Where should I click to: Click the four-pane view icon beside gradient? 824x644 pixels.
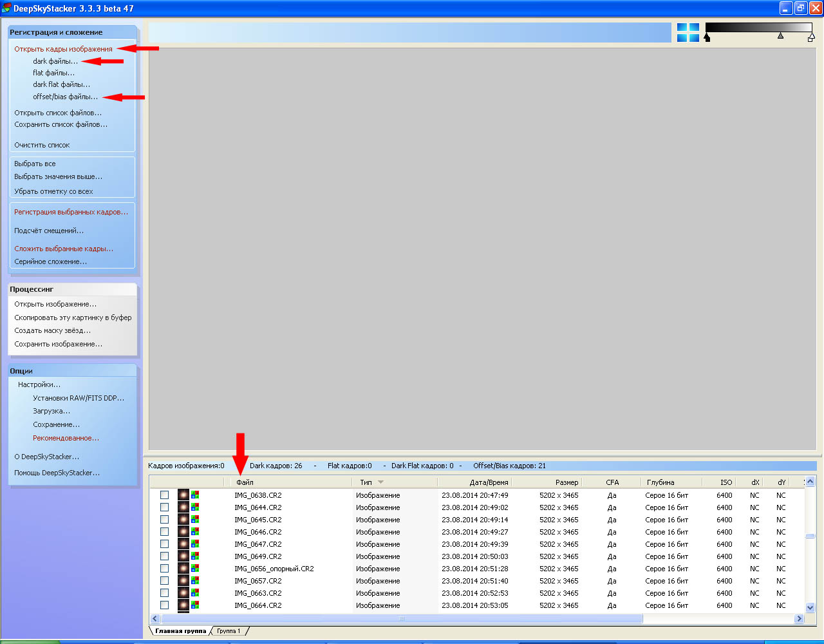[x=688, y=33]
